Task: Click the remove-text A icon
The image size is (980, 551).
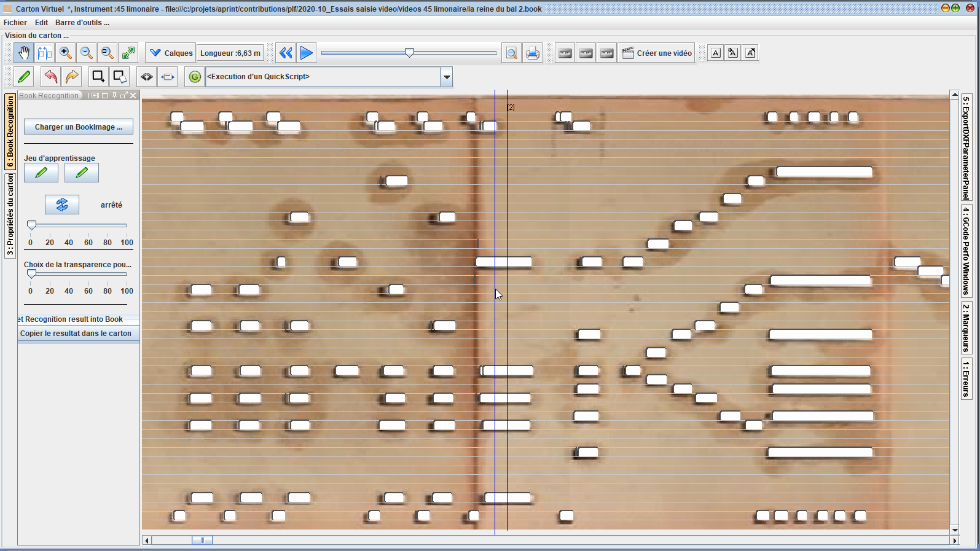Action: (750, 53)
